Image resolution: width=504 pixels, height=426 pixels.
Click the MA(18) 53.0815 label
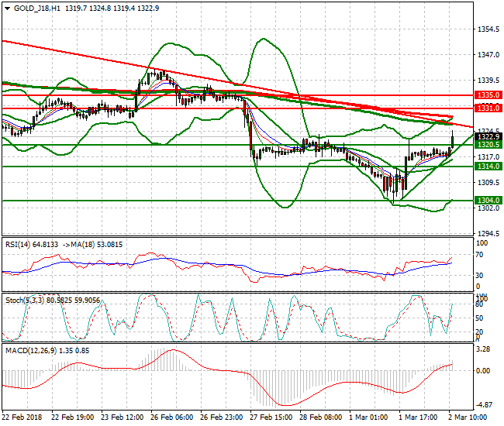coord(97,245)
